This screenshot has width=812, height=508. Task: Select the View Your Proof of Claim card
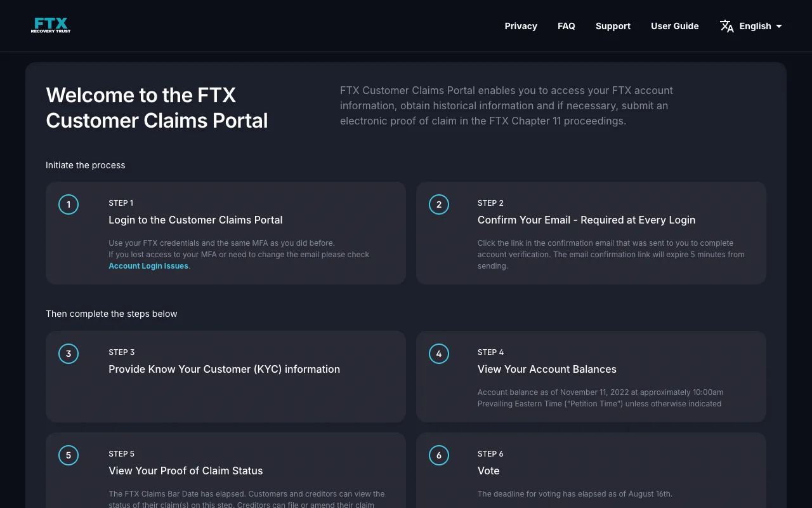[x=225, y=470]
